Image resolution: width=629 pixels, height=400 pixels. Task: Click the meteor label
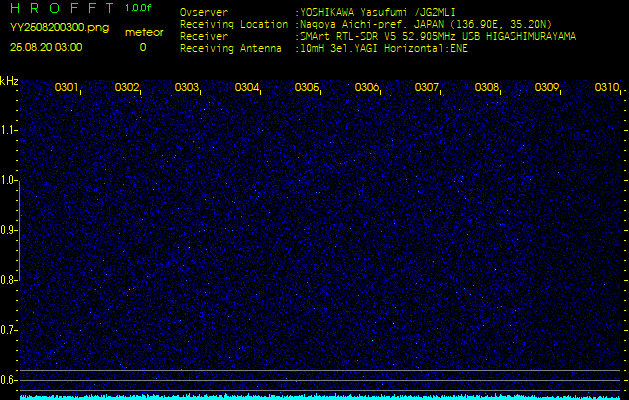pyautogui.click(x=144, y=33)
